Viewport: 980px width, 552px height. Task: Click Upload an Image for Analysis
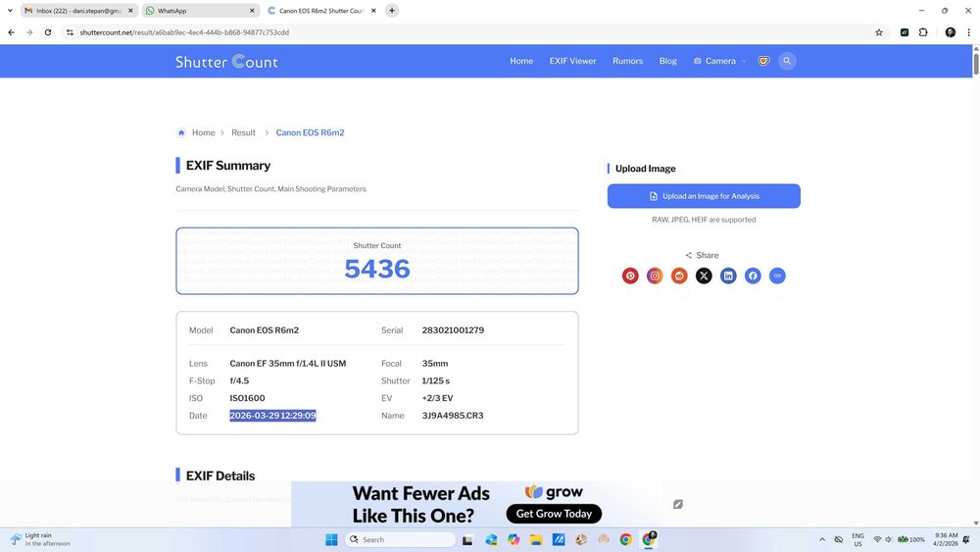(704, 196)
